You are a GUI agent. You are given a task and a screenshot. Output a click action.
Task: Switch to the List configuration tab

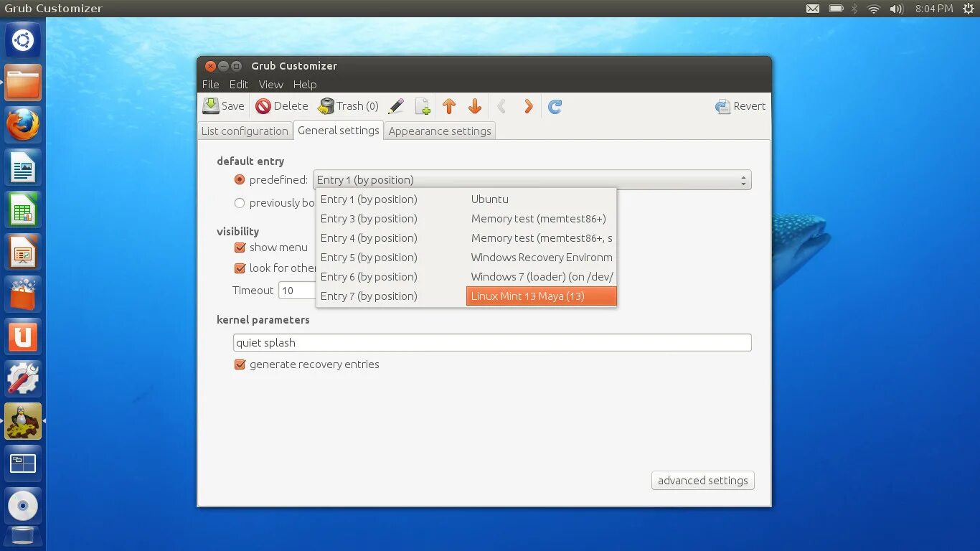click(245, 131)
